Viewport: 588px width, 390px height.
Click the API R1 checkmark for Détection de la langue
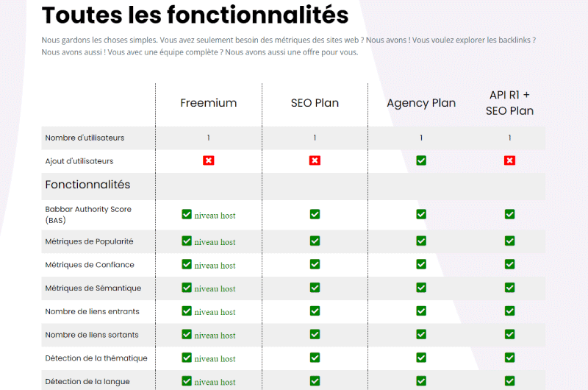pyautogui.click(x=509, y=381)
